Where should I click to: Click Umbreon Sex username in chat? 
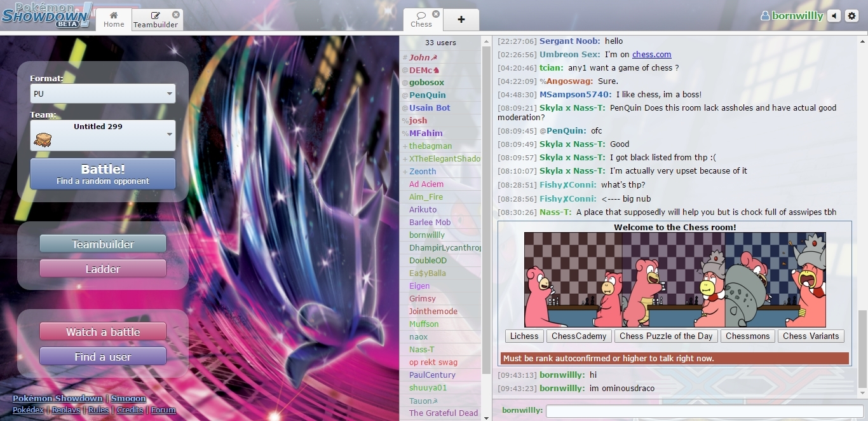[x=570, y=55]
